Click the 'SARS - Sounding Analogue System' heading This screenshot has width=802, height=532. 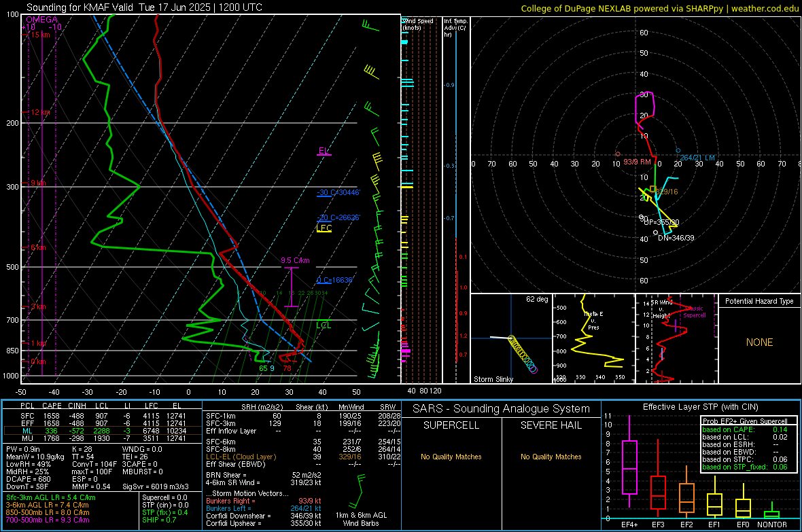[x=502, y=409]
